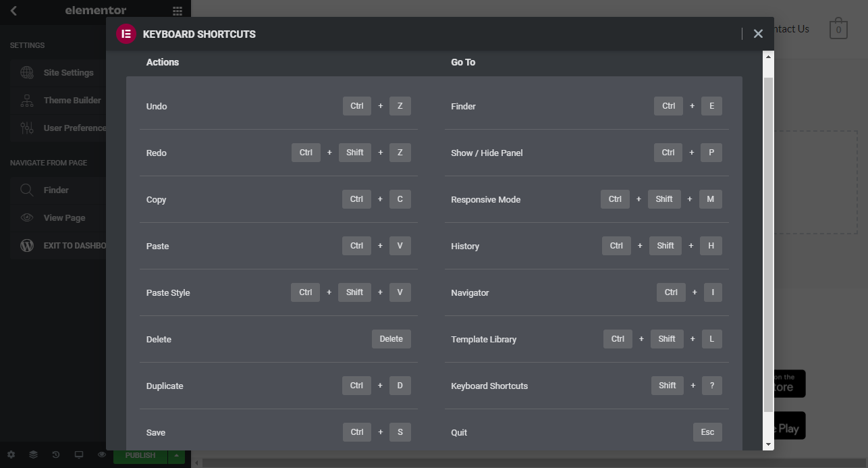This screenshot has height=468, width=868.
Task: Open the widgets grid icon beside the elementor logo
Action: pyautogui.click(x=177, y=11)
